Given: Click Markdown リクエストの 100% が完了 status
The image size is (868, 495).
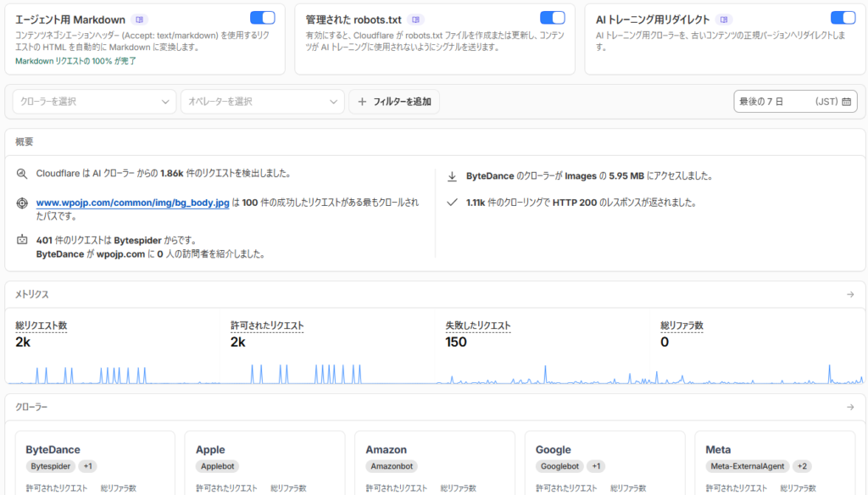Looking at the screenshot, I should click(75, 61).
